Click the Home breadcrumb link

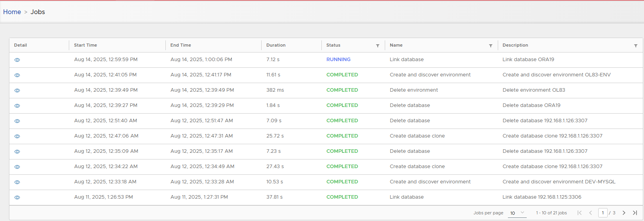(x=12, y=12)
